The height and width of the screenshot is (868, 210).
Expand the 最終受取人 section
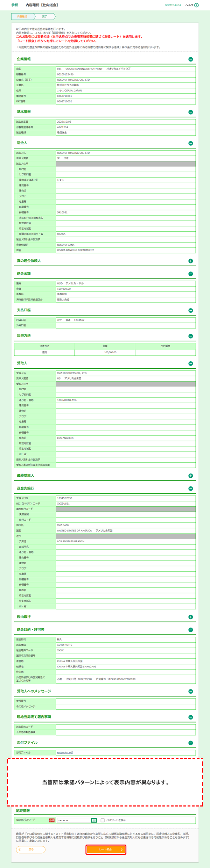point(191,476)
